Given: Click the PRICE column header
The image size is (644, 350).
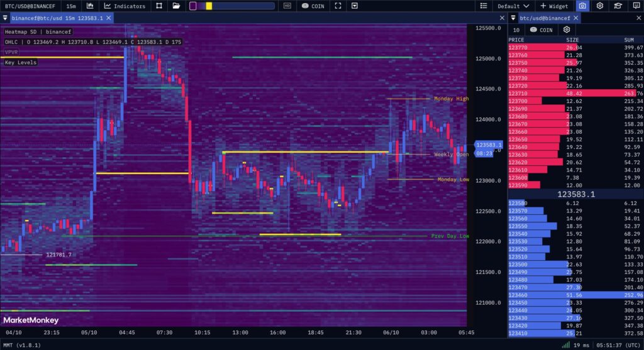Looking at the screenshot, I should (516, 40).
